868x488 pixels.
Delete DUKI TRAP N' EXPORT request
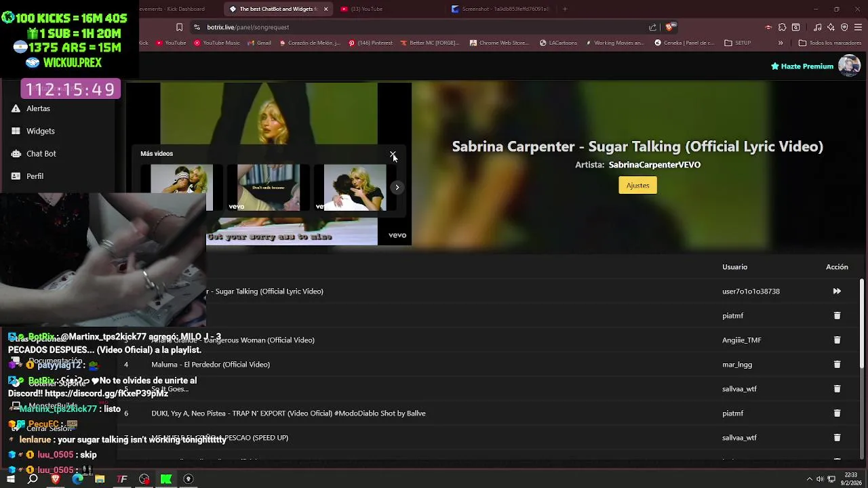tap(837, 413)
